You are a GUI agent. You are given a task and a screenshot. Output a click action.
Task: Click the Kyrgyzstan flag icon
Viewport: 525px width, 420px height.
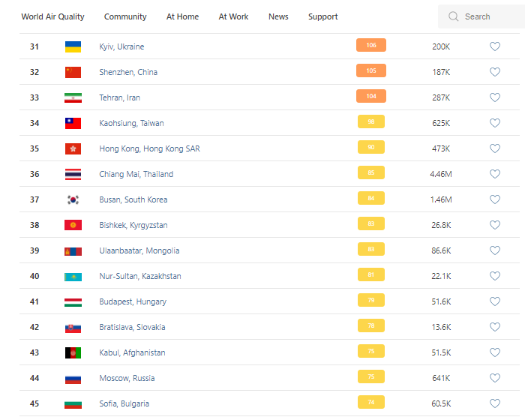pos(73,225)
